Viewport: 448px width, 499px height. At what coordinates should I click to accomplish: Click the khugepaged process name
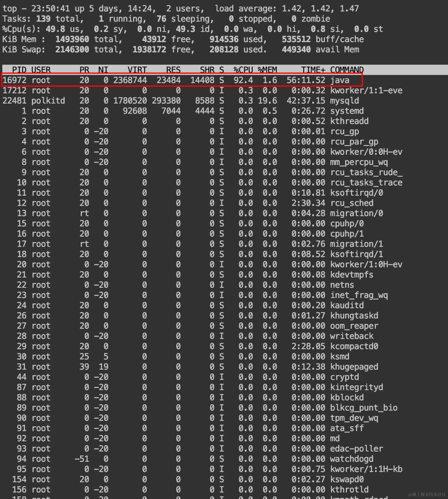pyautogui.click(x=354, y=367)
